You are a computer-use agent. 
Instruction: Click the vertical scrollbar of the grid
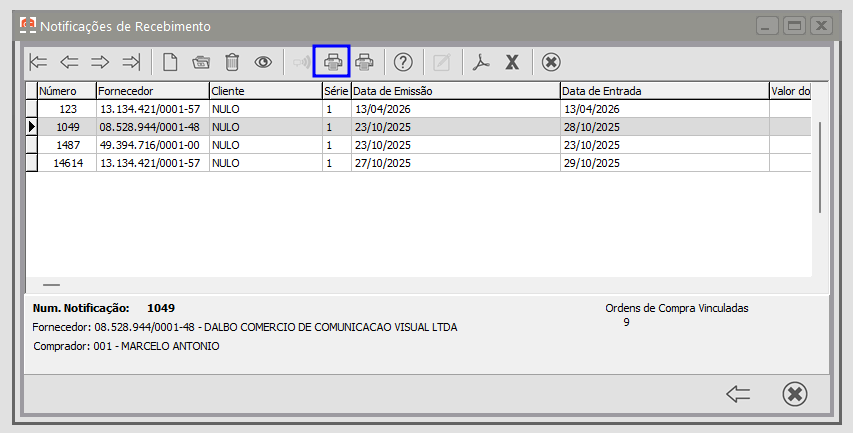[820, 166]
